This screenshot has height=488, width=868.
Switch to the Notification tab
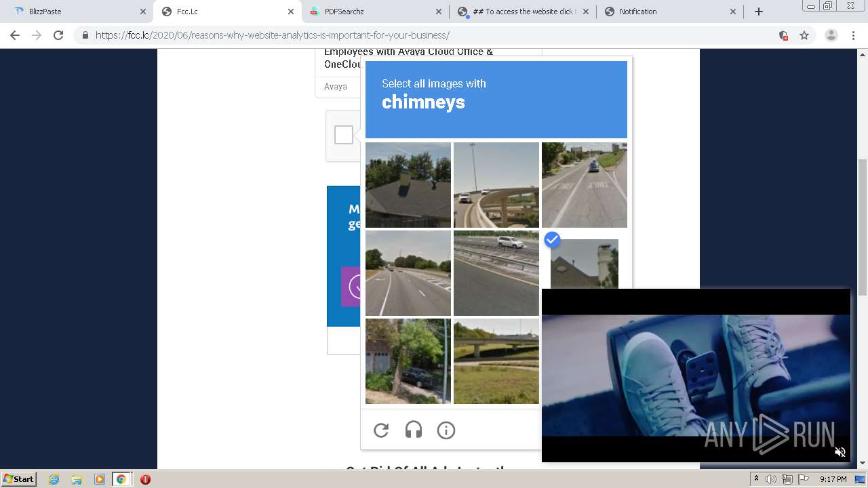(670, 12)
